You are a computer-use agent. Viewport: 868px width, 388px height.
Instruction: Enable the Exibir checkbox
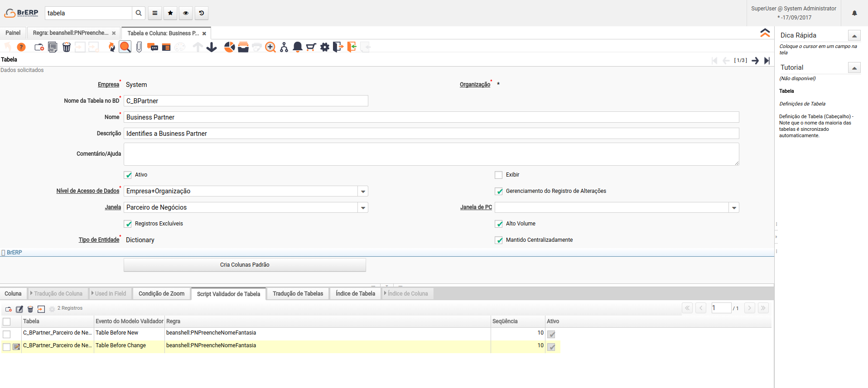[x=499, y=175]
